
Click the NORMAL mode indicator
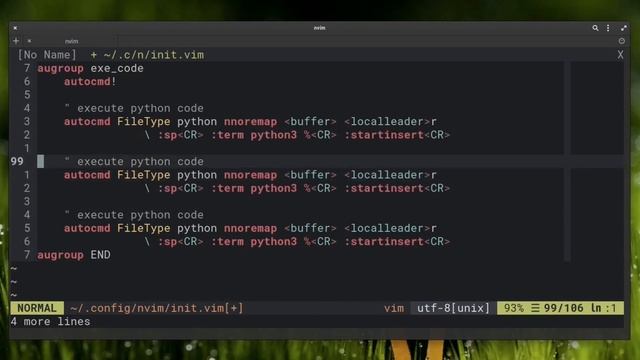pos(37,308)
